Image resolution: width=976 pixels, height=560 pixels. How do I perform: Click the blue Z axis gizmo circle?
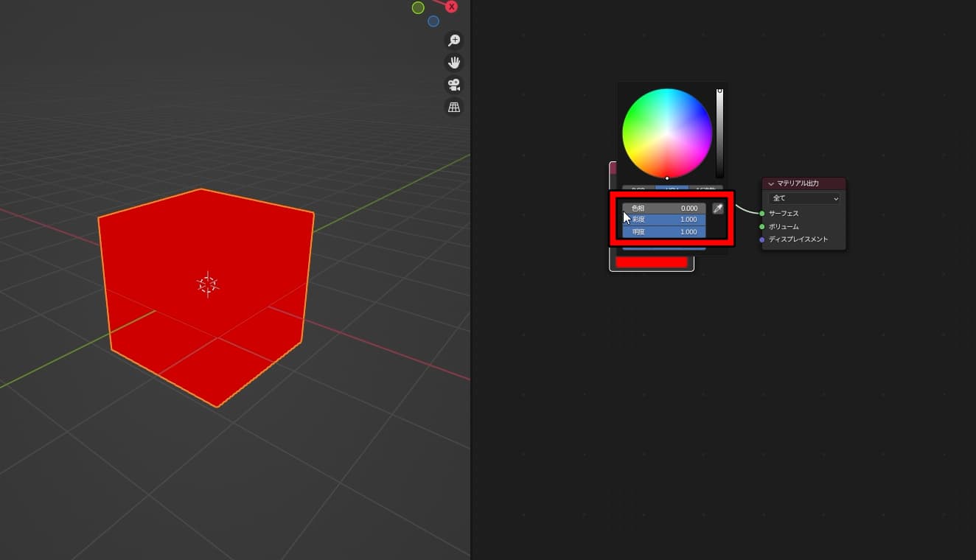433,21
